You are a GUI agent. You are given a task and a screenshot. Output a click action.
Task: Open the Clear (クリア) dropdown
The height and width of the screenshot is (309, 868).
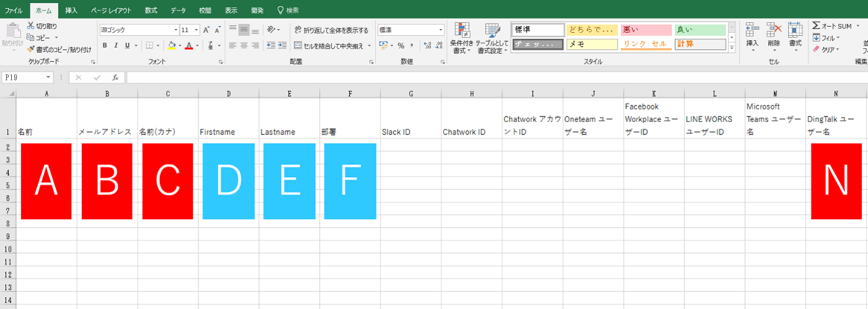[x=826, y=49]
